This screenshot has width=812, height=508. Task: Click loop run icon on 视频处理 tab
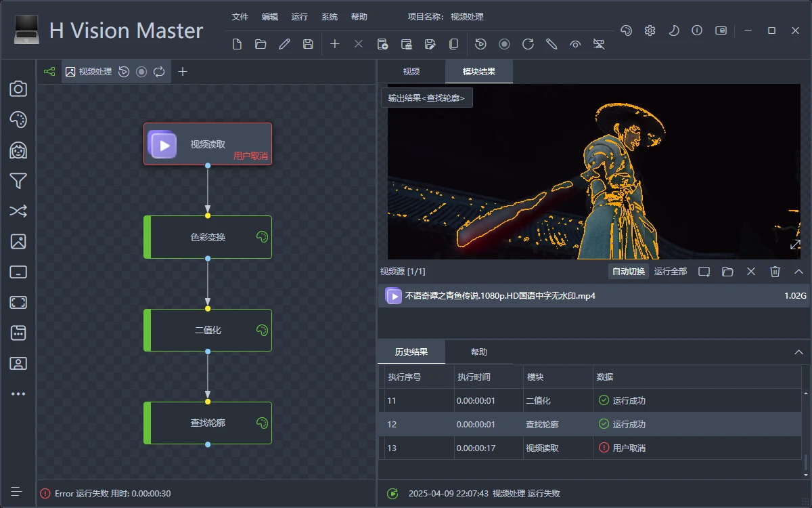pyautogui.click(x=159, y=71)
